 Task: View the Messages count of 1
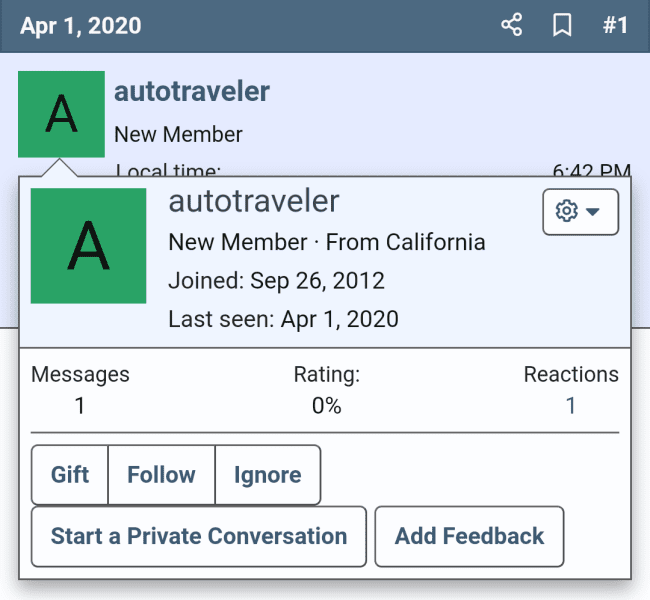click(80, 406)
